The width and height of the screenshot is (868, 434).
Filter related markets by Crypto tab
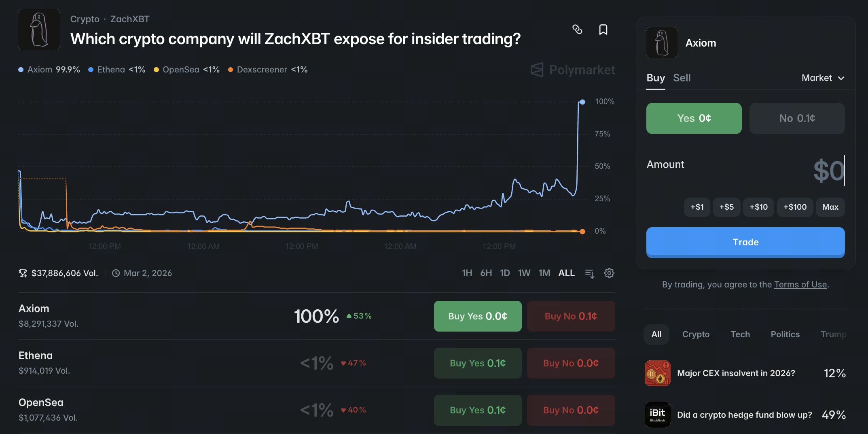coord(696,334)
